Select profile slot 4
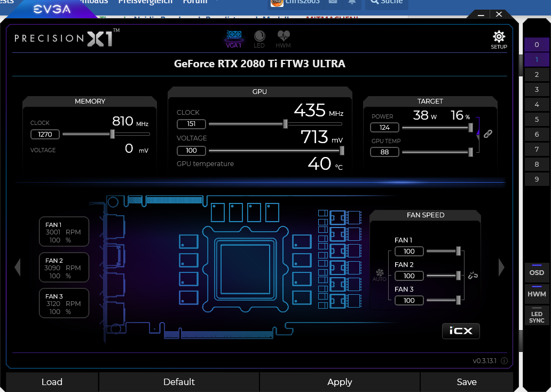Screen dimensions: 551x392 click(537, 105)
